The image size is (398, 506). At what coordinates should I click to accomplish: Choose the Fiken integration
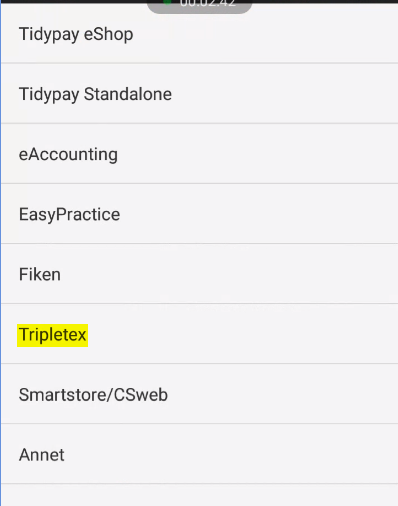tap(199, 274)
